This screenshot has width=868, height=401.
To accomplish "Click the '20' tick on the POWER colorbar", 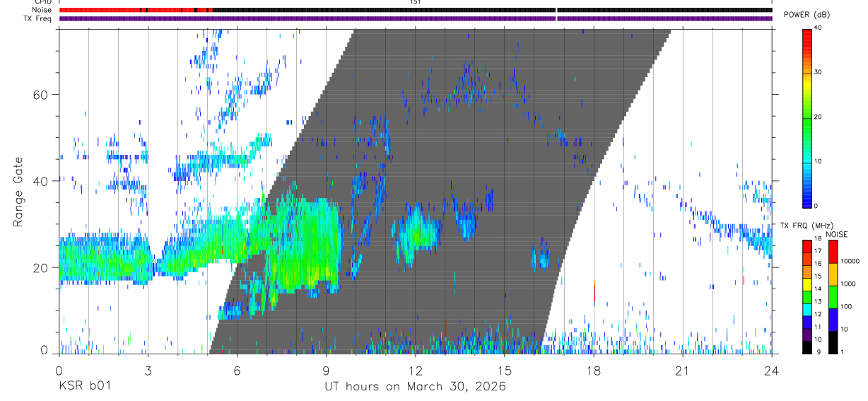I will (x=819, y=117).
